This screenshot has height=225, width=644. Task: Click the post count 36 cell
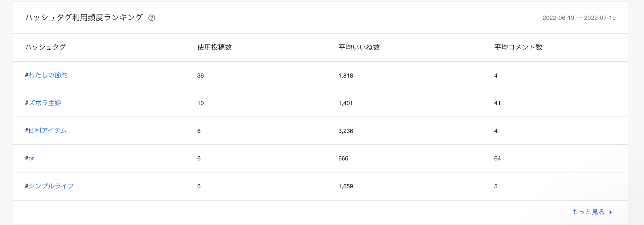tap(200, 76)
